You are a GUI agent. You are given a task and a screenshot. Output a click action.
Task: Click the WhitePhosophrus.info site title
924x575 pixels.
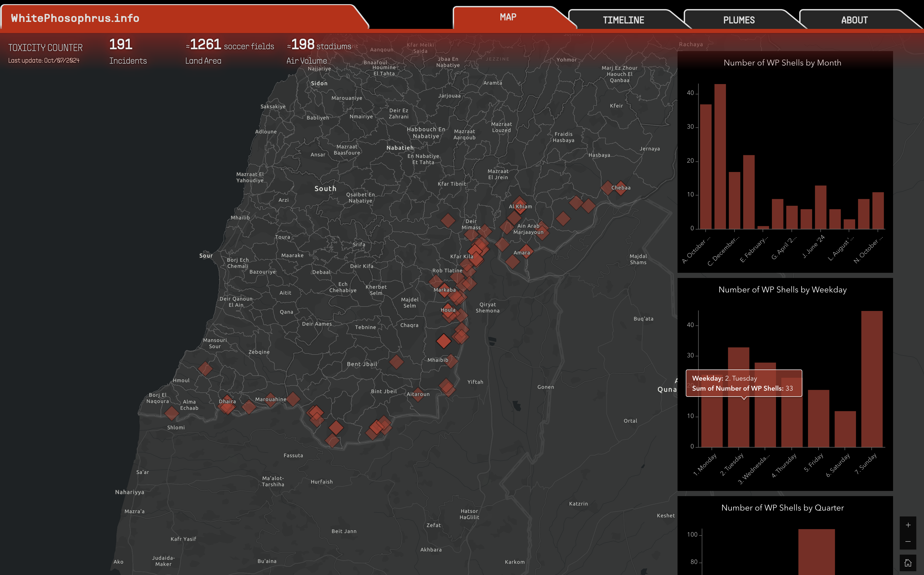(75, 18)
